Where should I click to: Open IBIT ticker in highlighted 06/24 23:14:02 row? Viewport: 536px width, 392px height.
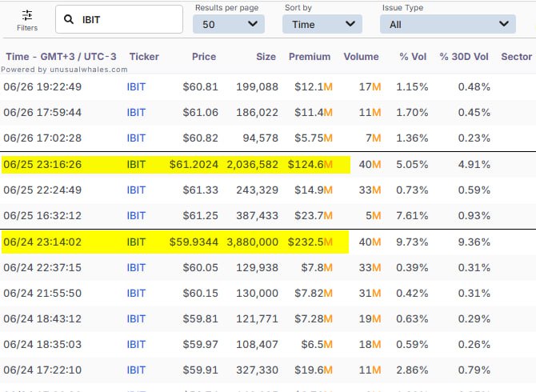136,242
